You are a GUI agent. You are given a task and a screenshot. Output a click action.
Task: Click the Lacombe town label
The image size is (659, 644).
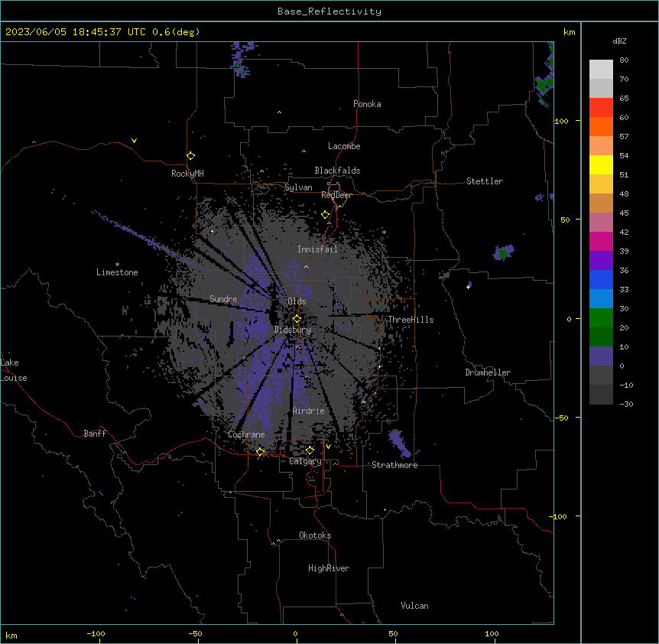point(344,146)
